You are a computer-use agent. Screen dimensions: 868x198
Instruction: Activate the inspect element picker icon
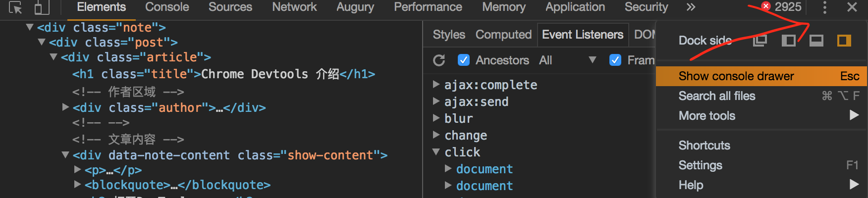click(15, 7)
